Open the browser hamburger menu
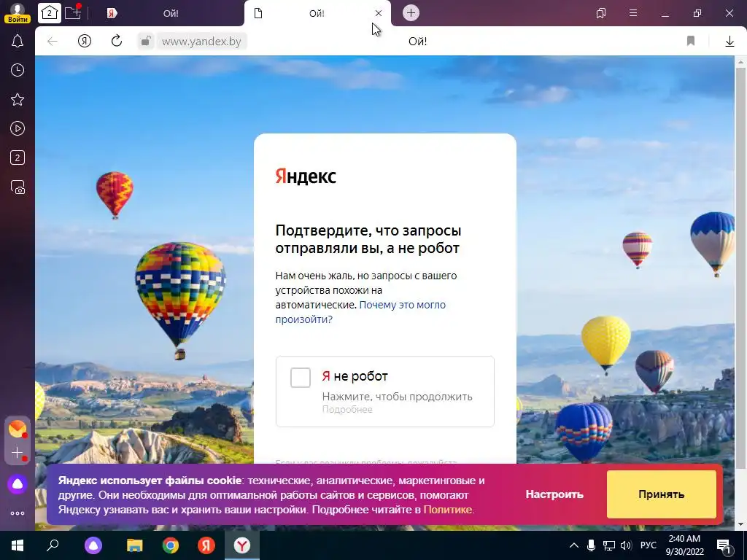 point(633,13)
